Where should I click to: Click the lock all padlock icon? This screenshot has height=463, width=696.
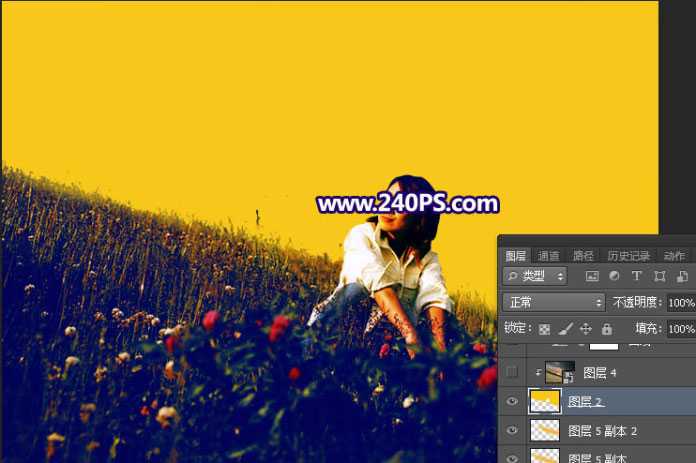coord(606,328)
